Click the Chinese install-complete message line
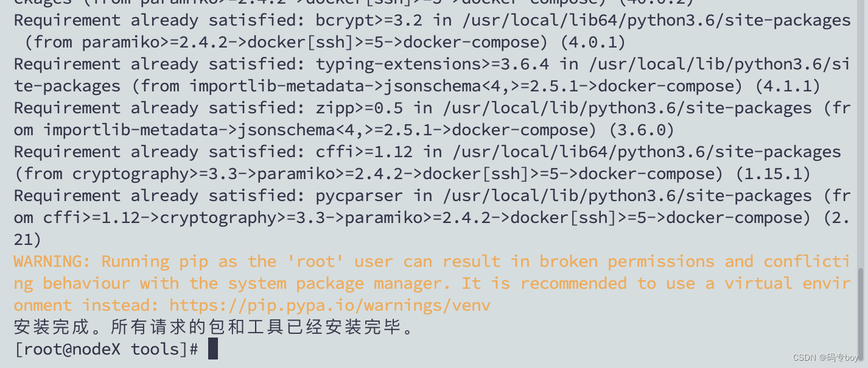This screenshot has height=368, width=868. point(214,327)
